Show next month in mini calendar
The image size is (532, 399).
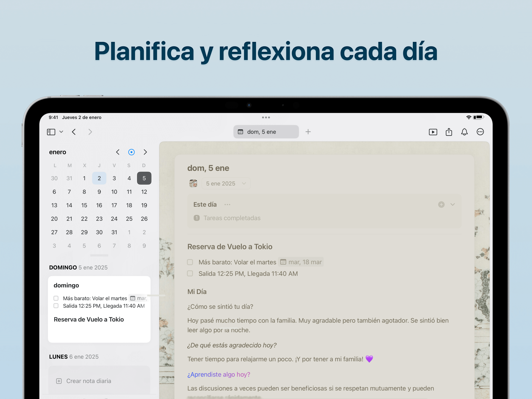point(145,152)
